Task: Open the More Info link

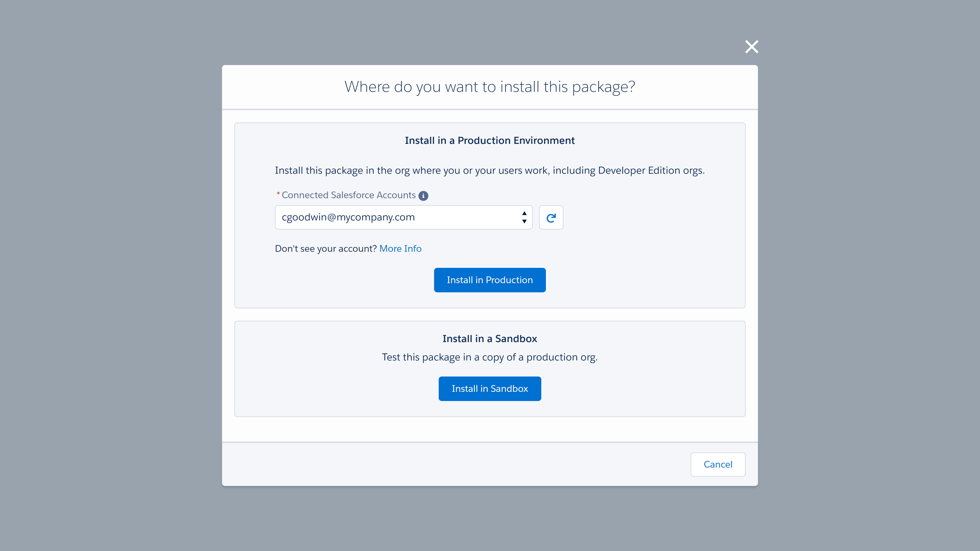Action: coord(400,249)
